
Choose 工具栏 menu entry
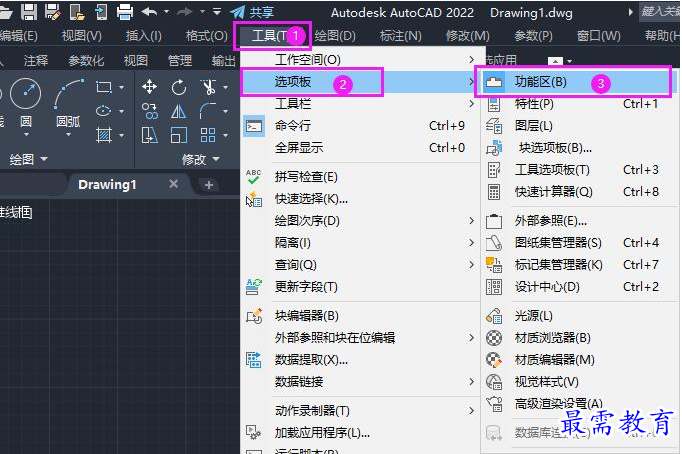[x=360, y=104]
